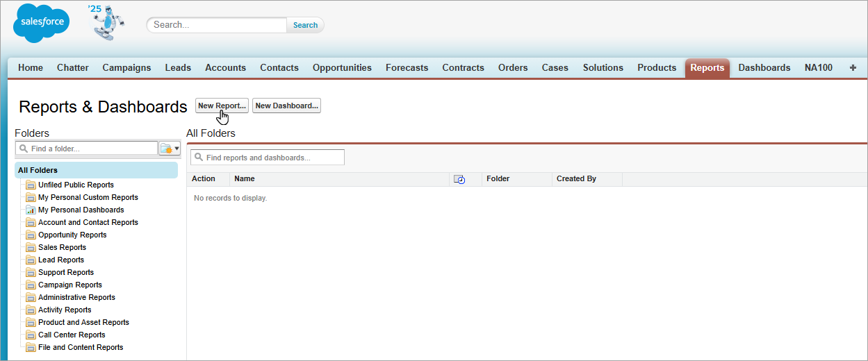The image size is (868, 361).
Task: Click the Search button in the header
Action: point(305,25)
